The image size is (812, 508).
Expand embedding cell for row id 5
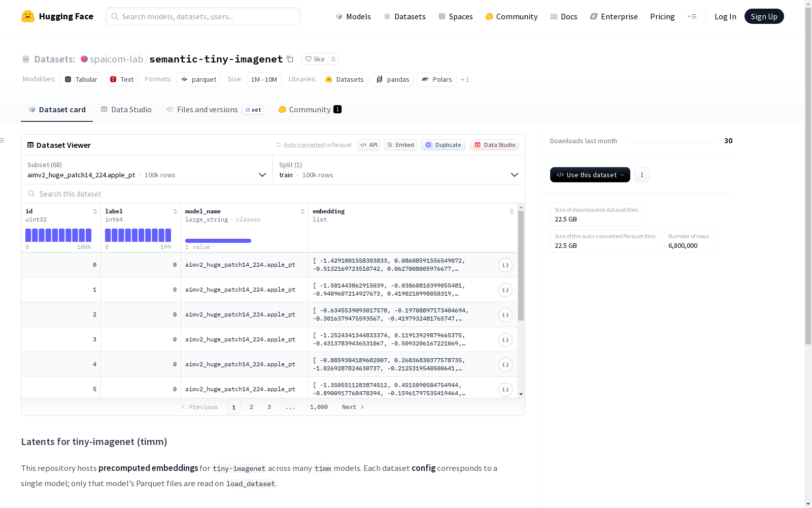coord(505,390)
